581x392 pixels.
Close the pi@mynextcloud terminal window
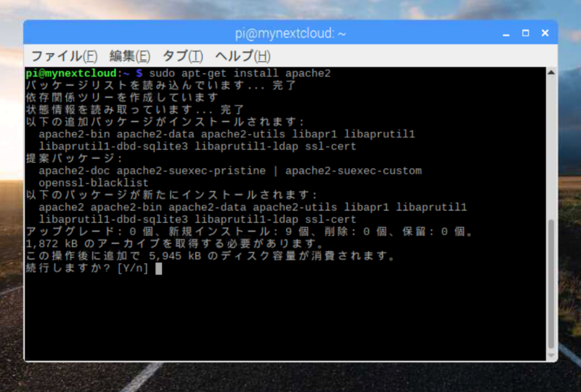pyautogui.click(x=545, y=33)
